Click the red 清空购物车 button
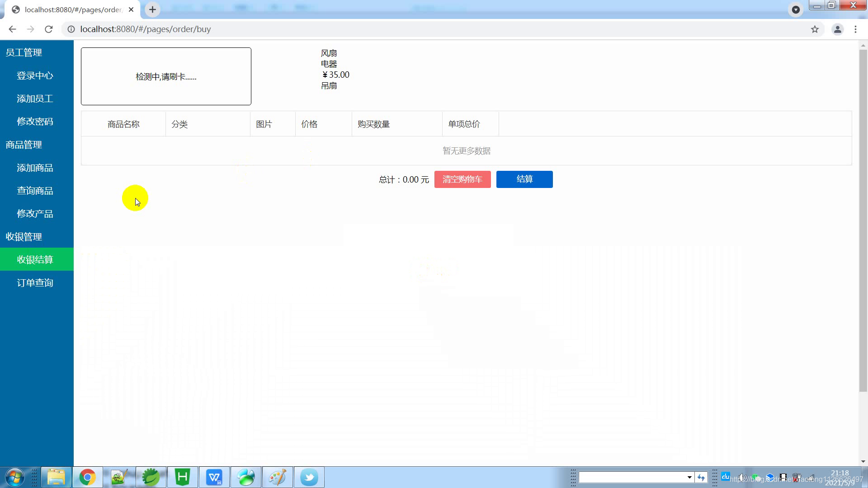 (462, 179)
